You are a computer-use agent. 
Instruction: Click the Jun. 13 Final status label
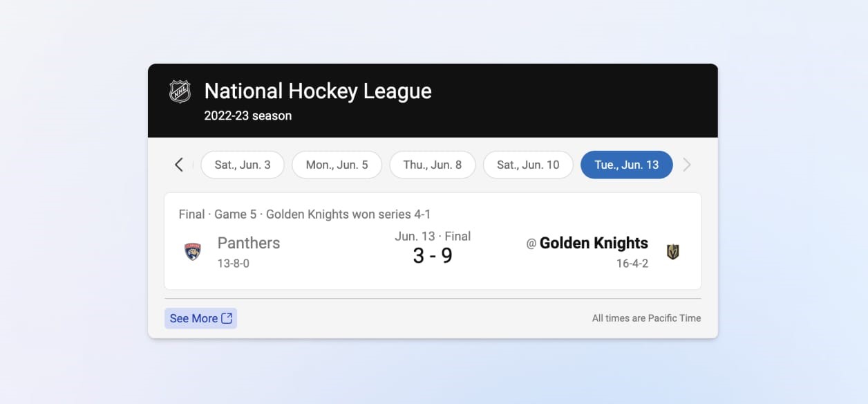tap(433, 236)
